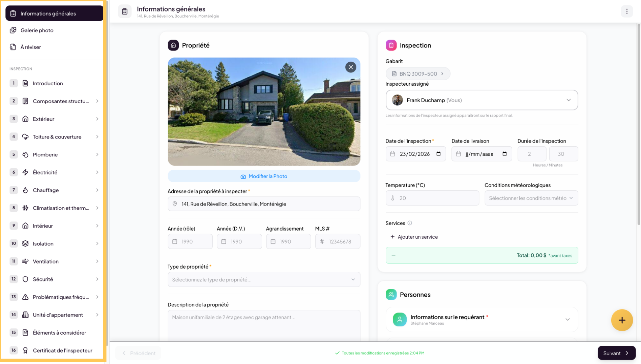Screen dimensions: 641x364
Task: Click the Climatisation snowflake icon
Action: coord(25,208)
